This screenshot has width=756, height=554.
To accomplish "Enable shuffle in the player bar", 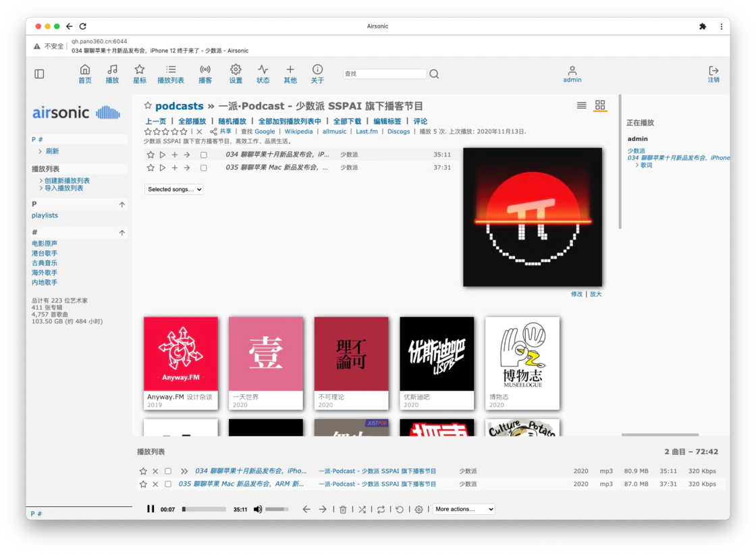I will (362, 509).
